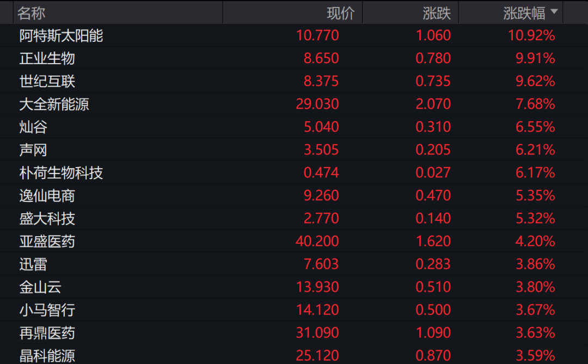
Task: Open 盛大科技 stock entry
Action: (47, 219)
